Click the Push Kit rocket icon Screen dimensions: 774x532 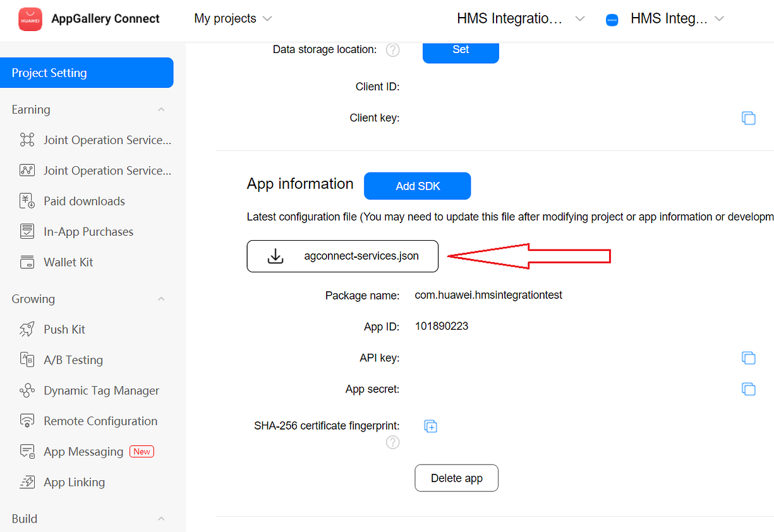click(x=27, y=329)
